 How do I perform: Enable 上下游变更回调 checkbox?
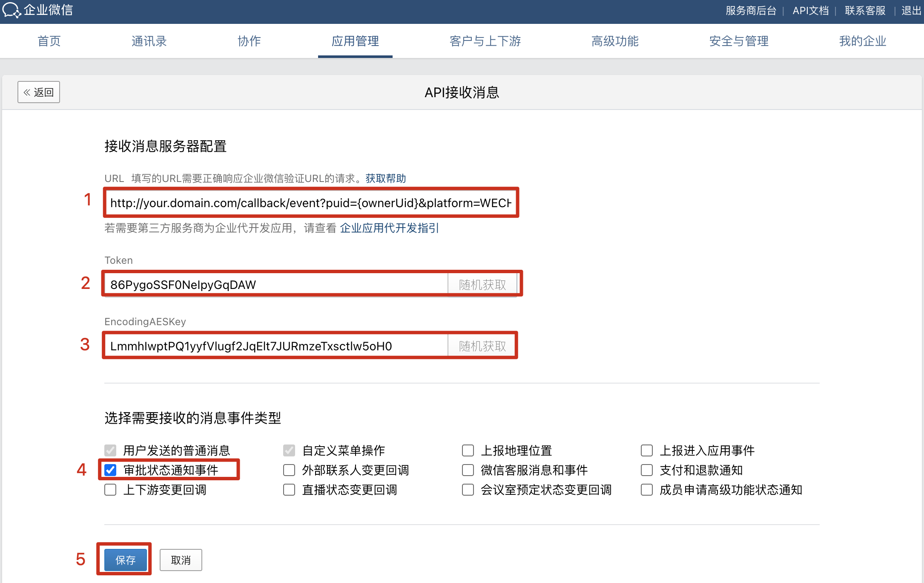click(x=110, y=490)
